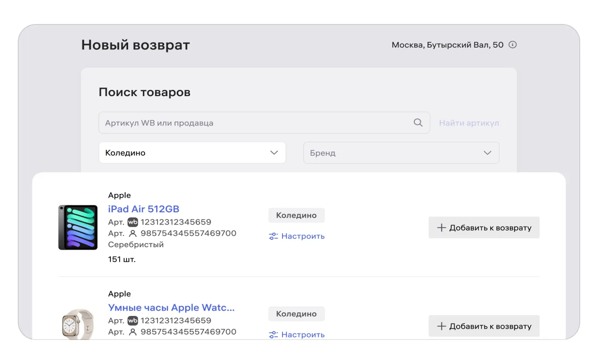Click the WB badge icon for iPad Air
Viewport: 598px width, 364px height.
[x=133, y=222]
